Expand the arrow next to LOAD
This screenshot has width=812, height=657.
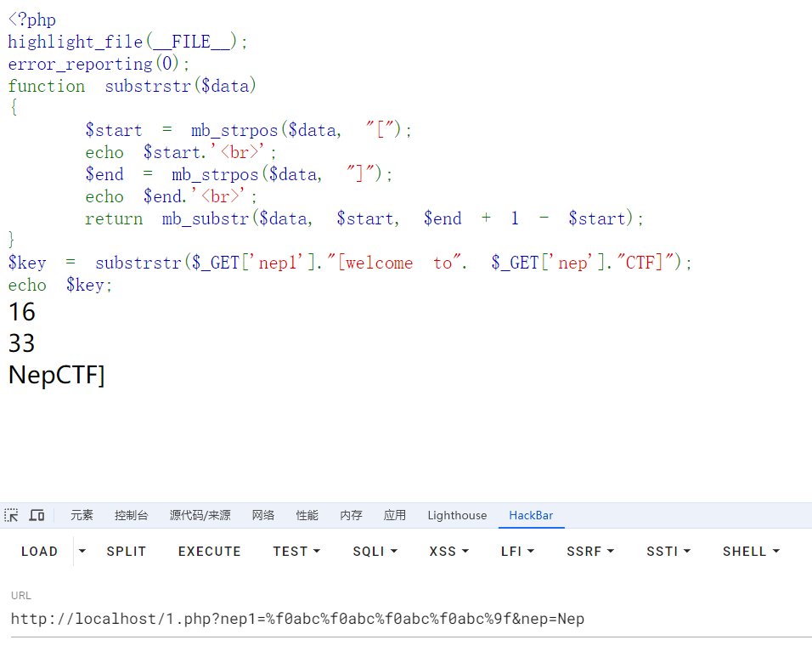82,552
